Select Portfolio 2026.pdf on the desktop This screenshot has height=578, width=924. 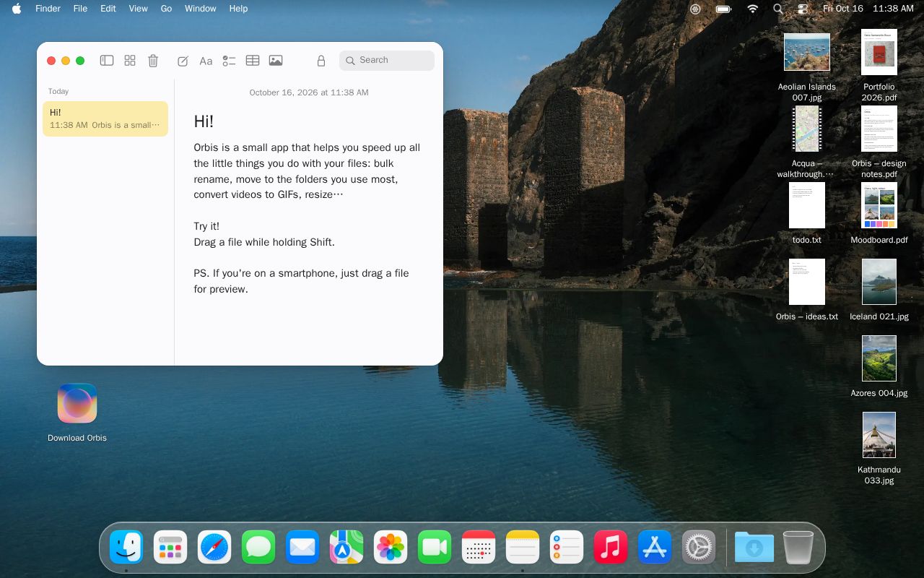[x=879, y=66]
